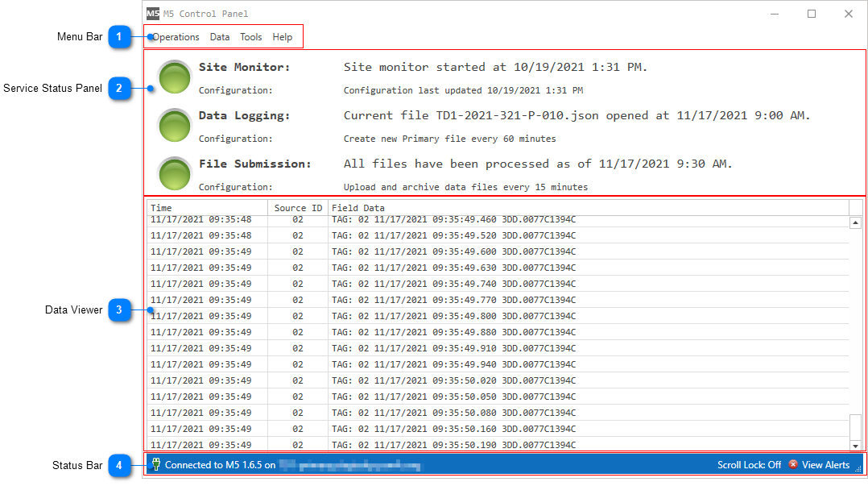Select the row with timestamp 09:35:49.740
This screenshot has height=486, width=868.
[x=498, y=284]
